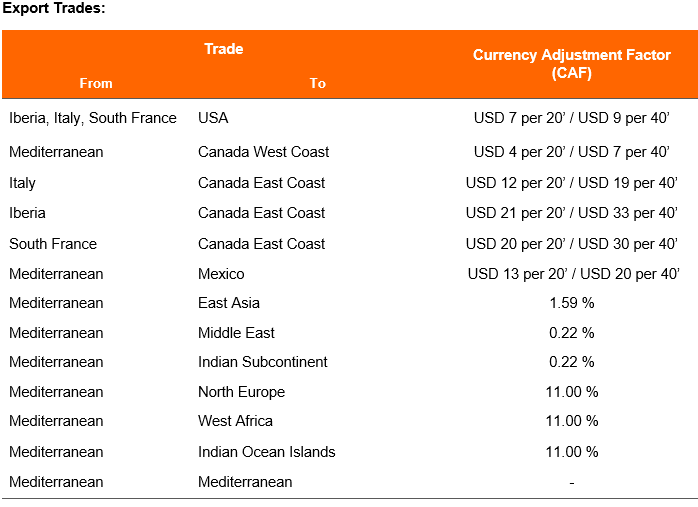Viewport: 698px width, 507px height.
Task: Click the Iberia, Italy, South France cell
Action: point(93,118)
